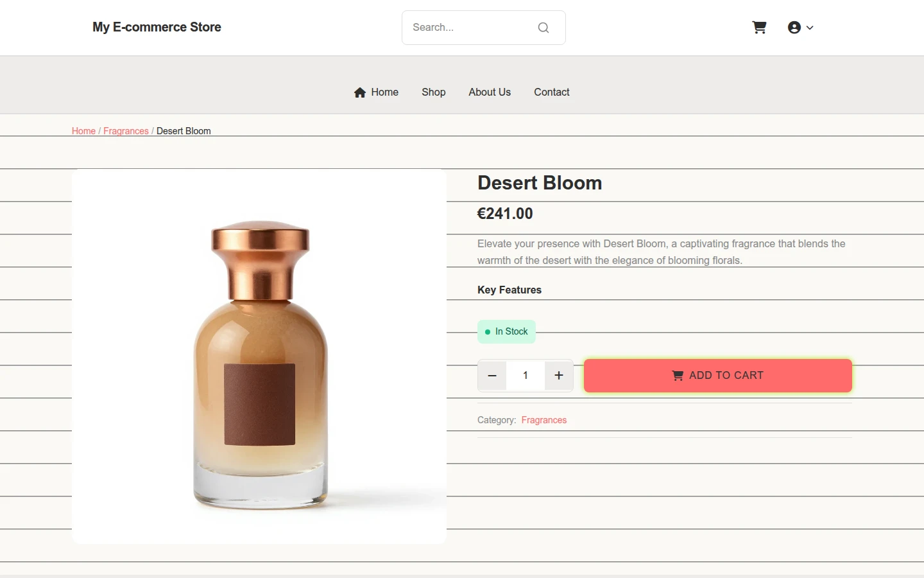Open the Shop nav item
The image size is (924, 578).
(434, 92)
